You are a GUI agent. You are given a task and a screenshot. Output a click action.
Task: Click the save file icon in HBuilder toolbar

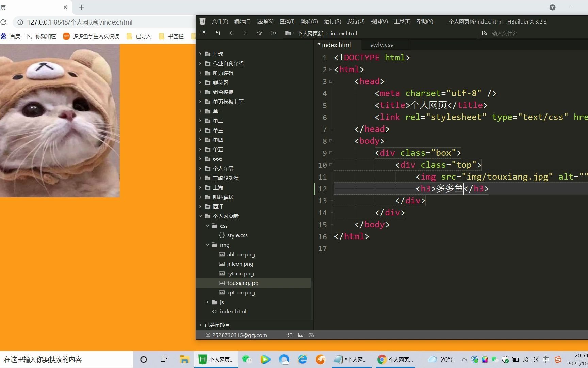point(217,33)
